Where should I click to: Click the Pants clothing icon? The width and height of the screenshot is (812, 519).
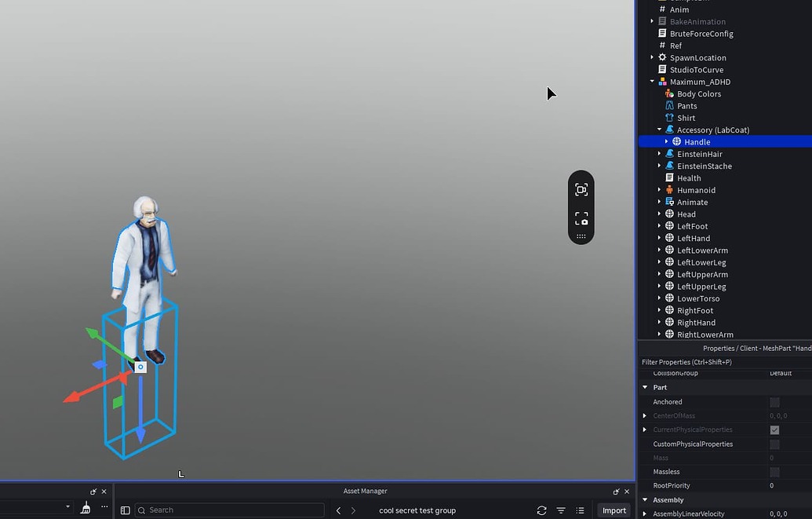669,106
